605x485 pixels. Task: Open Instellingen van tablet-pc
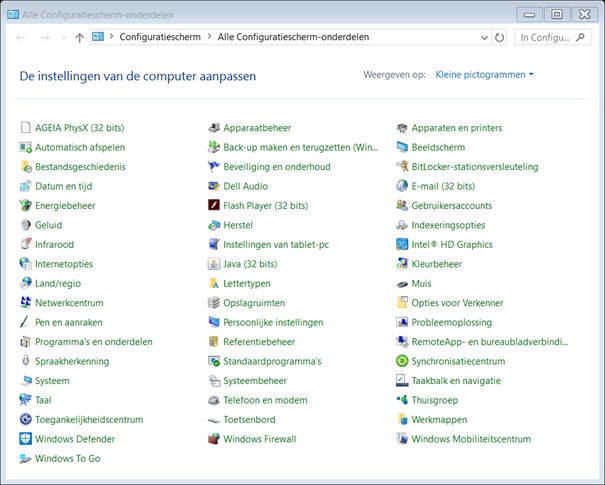point(276,244)
